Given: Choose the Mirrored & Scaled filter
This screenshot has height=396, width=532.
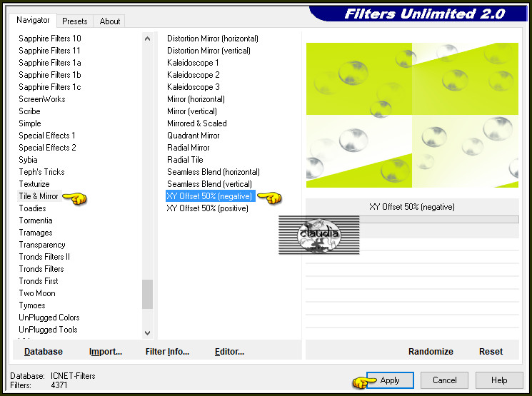Looking at the screenshot, I should point(197,123).
